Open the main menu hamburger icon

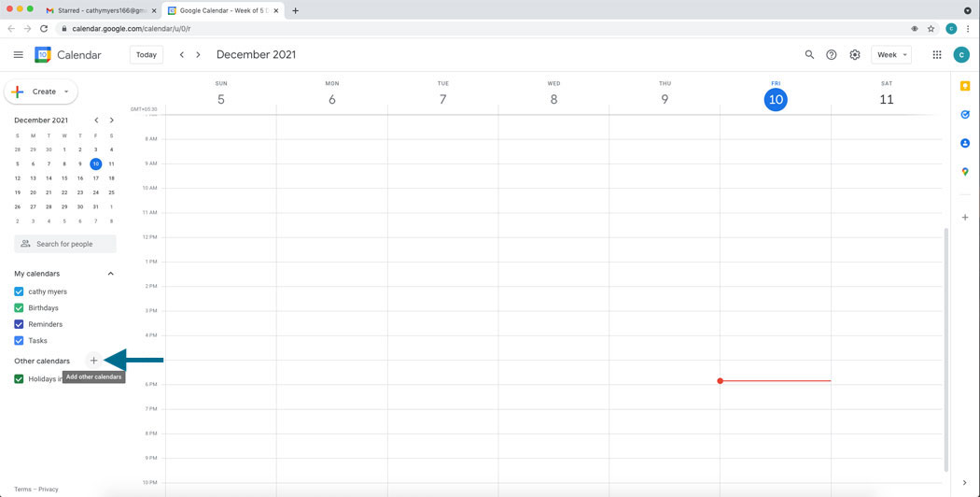pyautogui.click(x=18, y=55)
